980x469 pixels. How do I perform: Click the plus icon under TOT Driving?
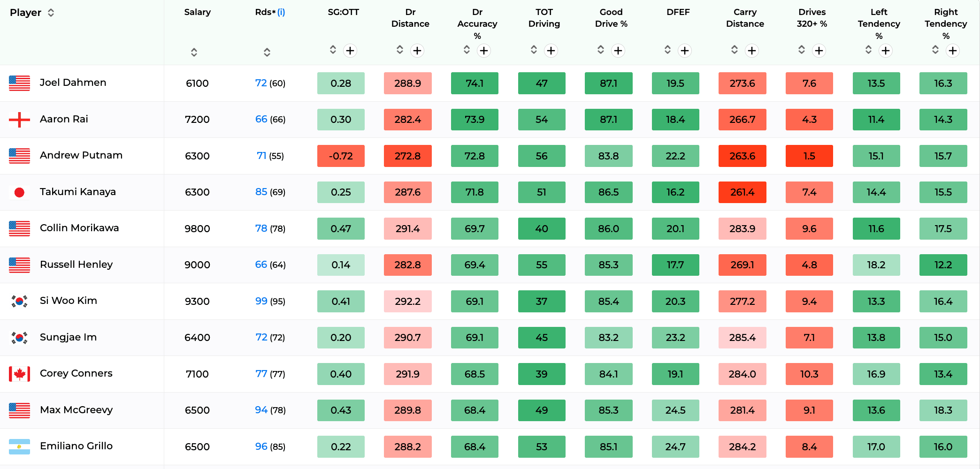tap(551, 51)
